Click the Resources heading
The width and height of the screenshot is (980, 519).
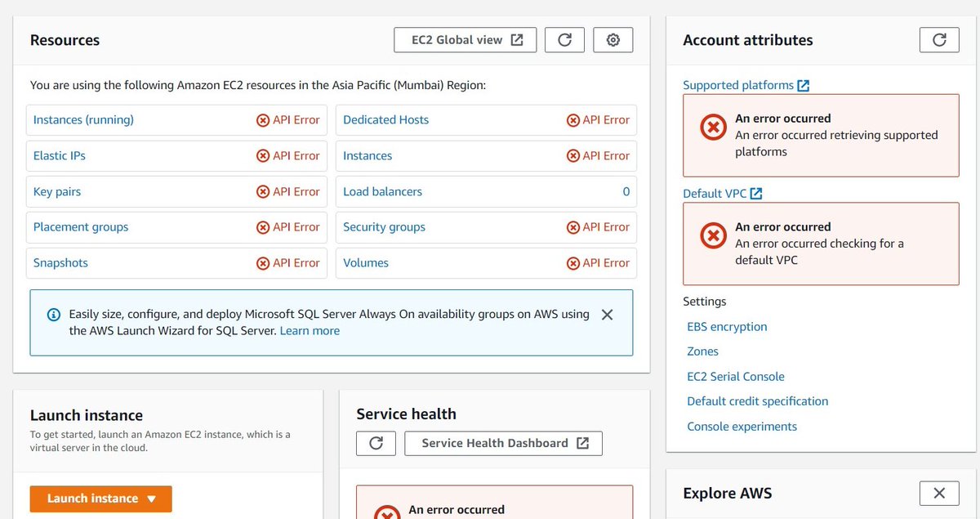click(65, 40)
